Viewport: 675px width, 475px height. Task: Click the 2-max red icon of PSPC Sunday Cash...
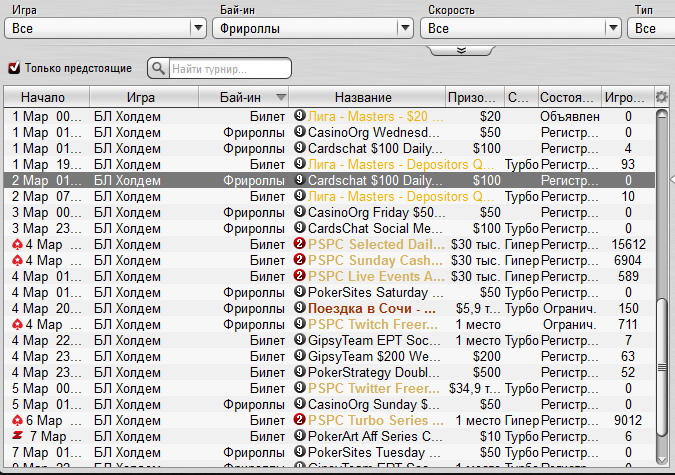coord(300,259)
